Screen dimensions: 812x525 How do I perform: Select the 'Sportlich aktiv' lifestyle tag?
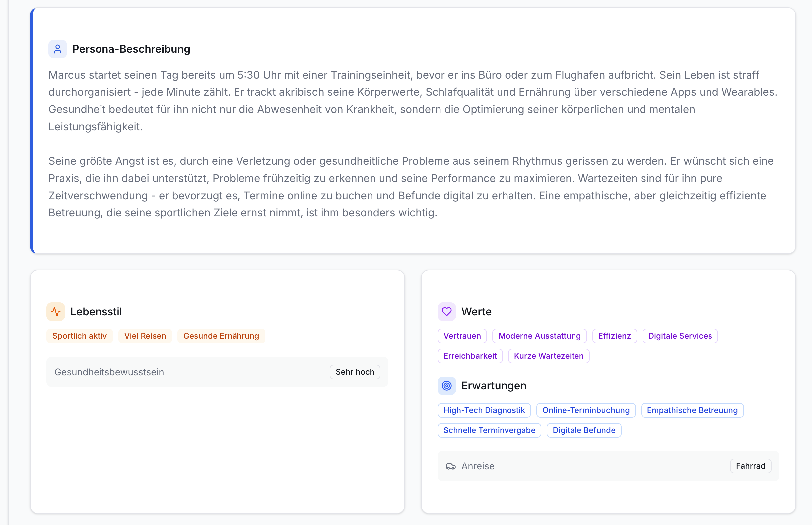[80, 336]
